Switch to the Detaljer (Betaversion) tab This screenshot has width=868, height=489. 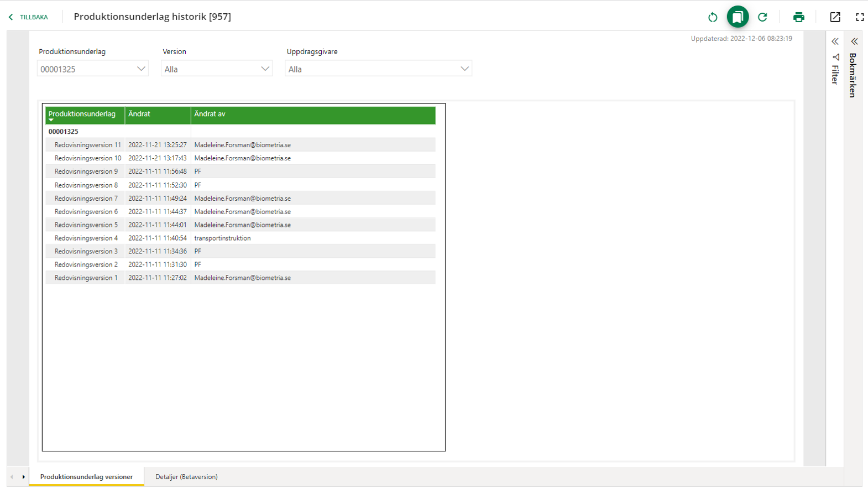[186, 477]
